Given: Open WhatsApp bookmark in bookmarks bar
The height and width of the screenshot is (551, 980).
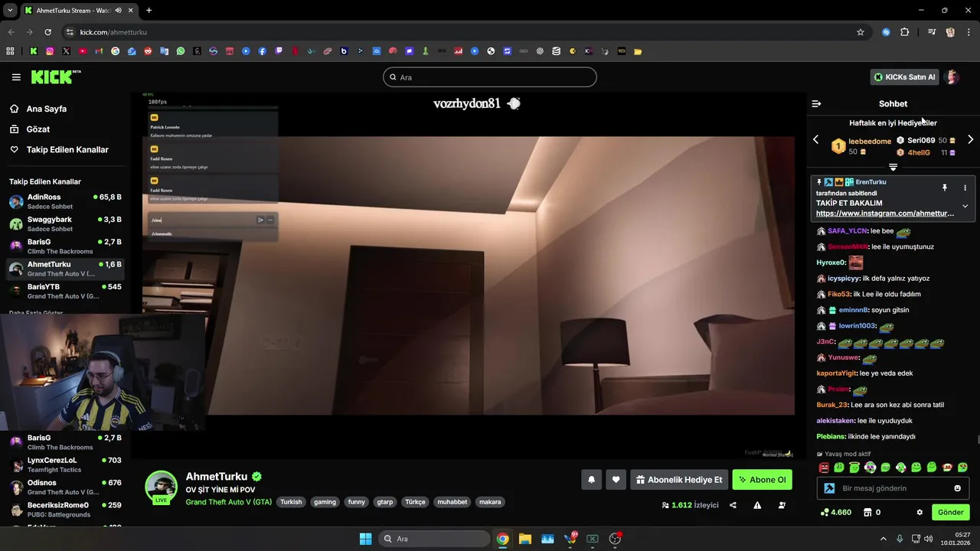Looking at the screenshot, I should (x=181, y=51).
